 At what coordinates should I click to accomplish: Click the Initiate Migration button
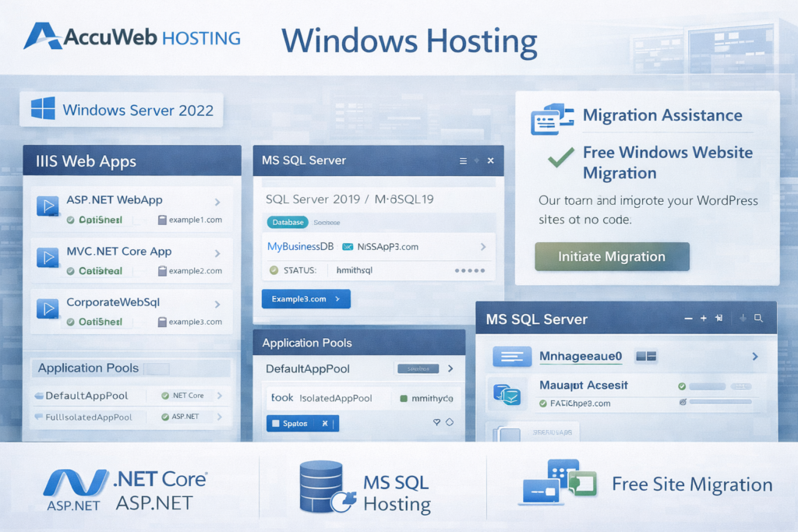(x=611, y=255)
